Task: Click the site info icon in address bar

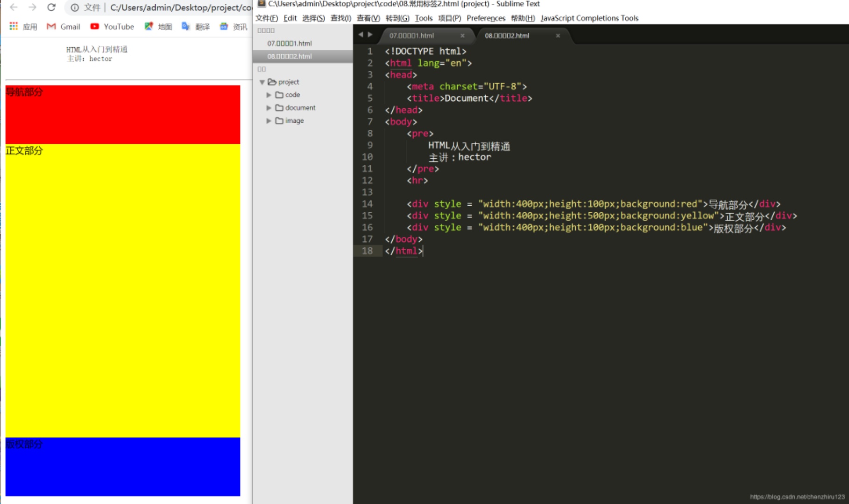Action: (75, 7)
